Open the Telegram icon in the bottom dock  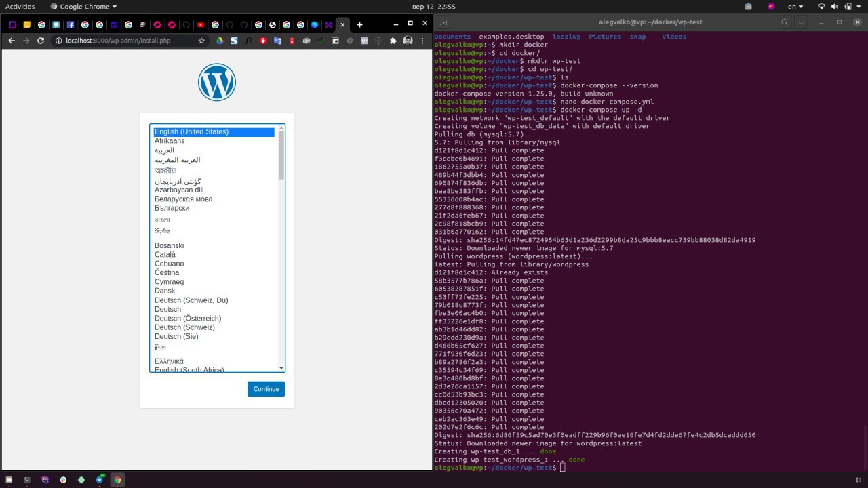pos(100,480)
